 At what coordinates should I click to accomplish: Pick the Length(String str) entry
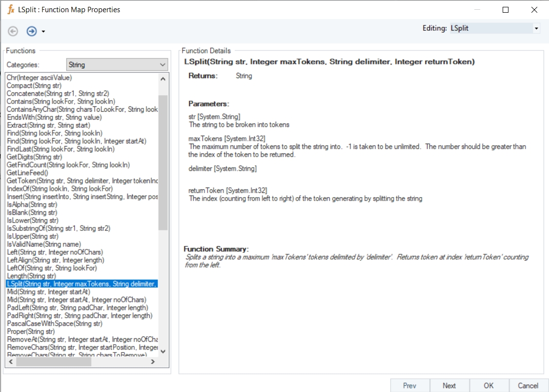tap(31, 276)
